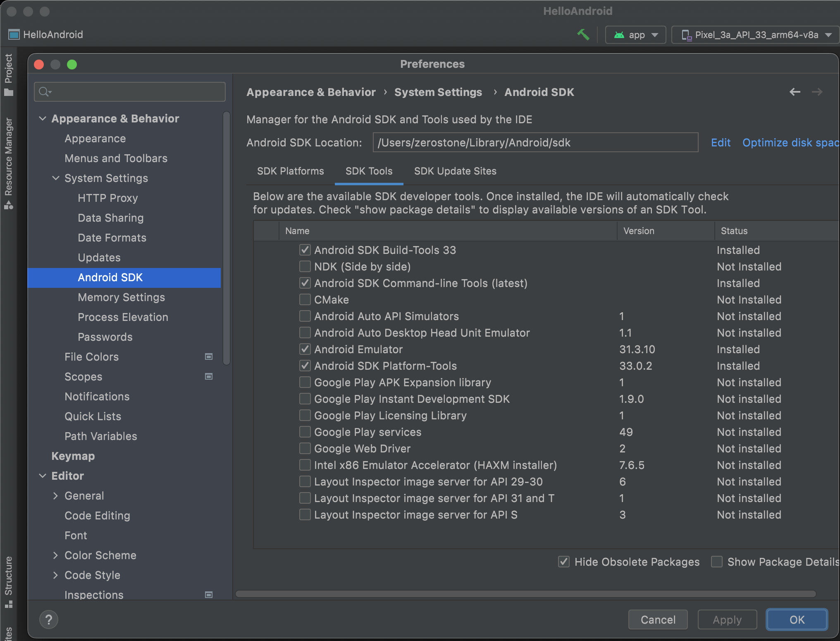Toggle Show Package Details checkbox
840x641 pixels.
click(x=717, y=562)
